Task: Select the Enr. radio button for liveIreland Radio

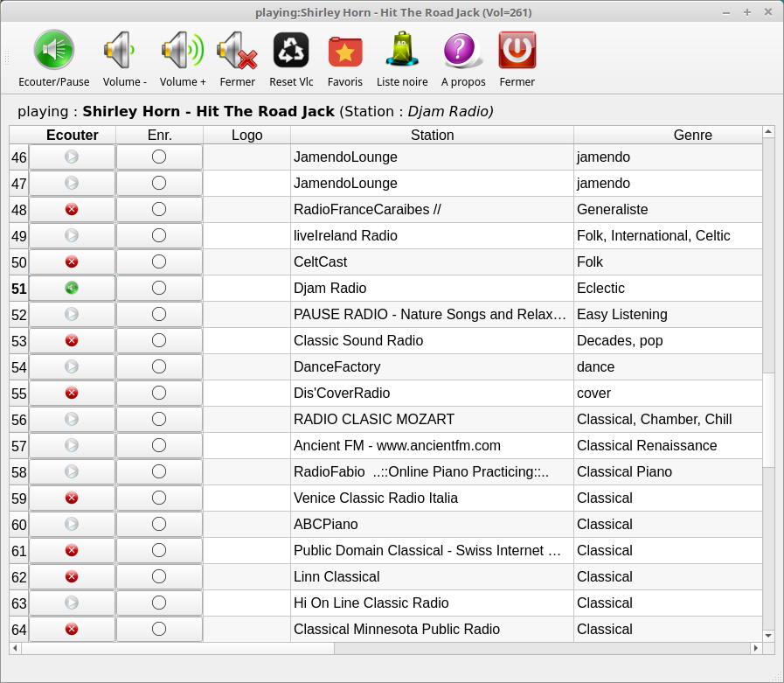Action: click(x=159, y=235)
